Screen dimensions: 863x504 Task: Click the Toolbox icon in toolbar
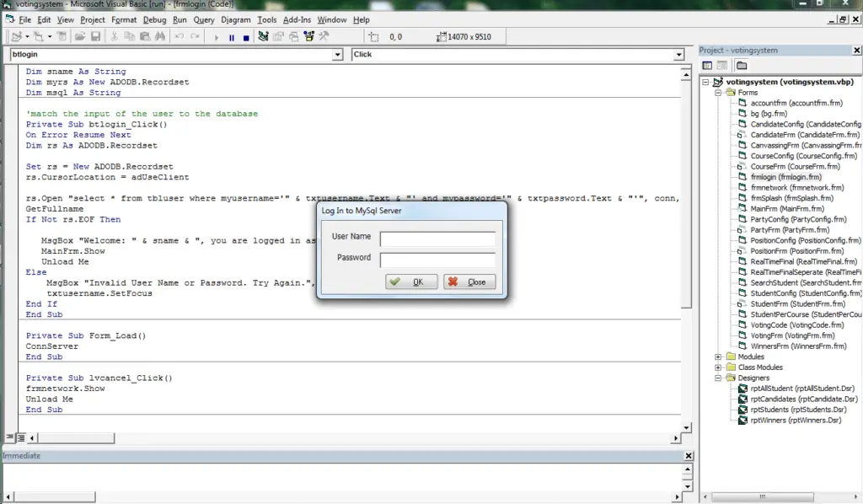(324, 37)
